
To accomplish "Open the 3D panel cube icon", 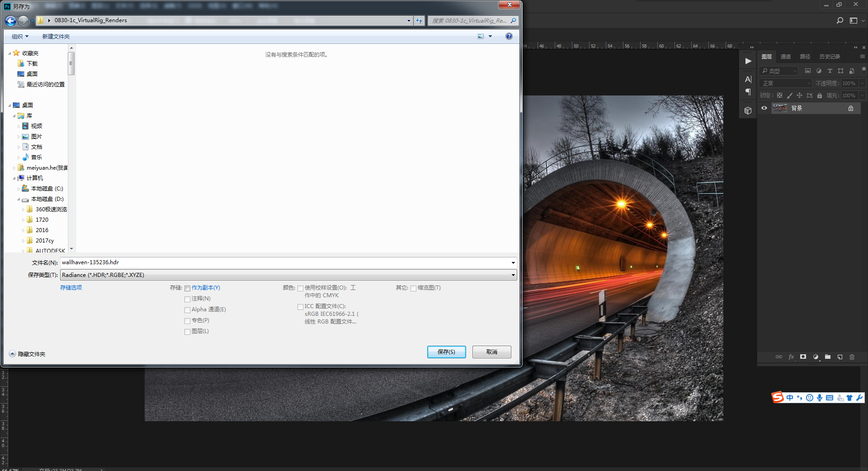I will pyautogui.click(x=748, y=110).
